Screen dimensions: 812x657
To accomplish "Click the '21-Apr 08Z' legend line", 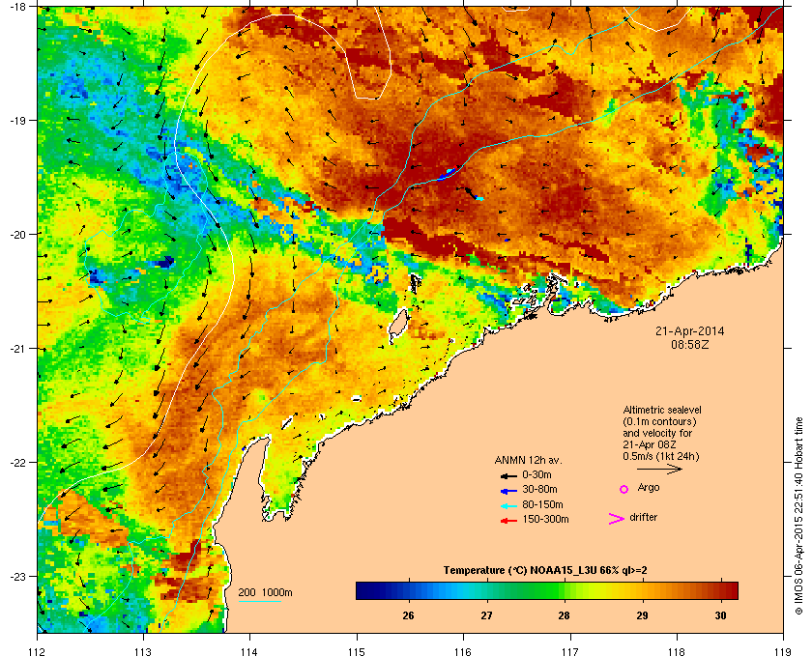I will click(x=650, y=444).
